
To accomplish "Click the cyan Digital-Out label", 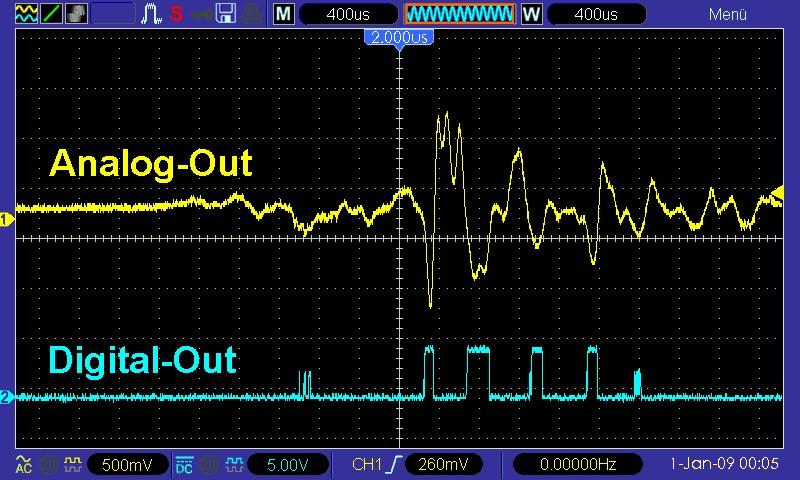I will tap(142, 360).
